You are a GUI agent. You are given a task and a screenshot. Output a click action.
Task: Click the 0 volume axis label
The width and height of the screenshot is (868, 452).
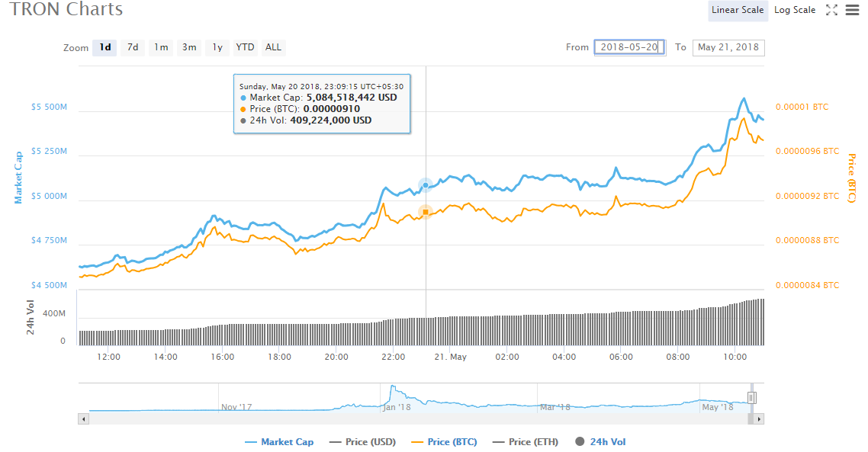click(x=63, y=341)
